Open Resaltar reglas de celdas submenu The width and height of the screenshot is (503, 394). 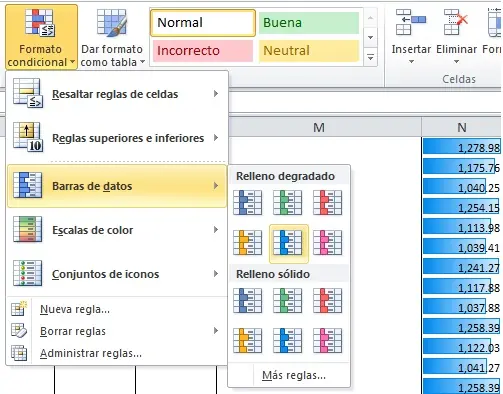click(117, 94)
